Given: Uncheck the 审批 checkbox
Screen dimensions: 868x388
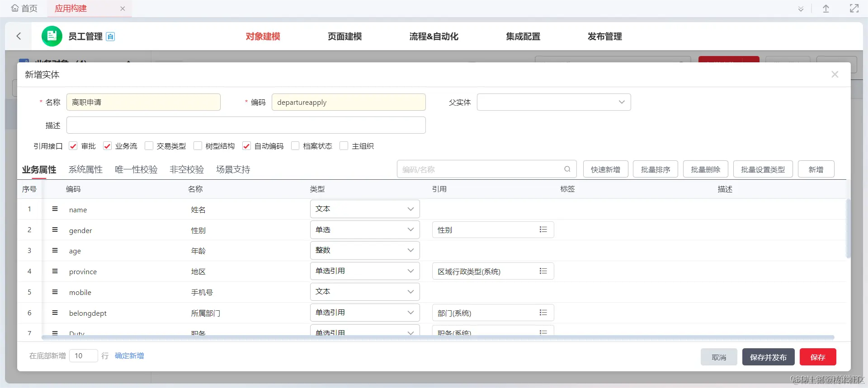Looking at the screenshot, I should click(x=73, y=146).
